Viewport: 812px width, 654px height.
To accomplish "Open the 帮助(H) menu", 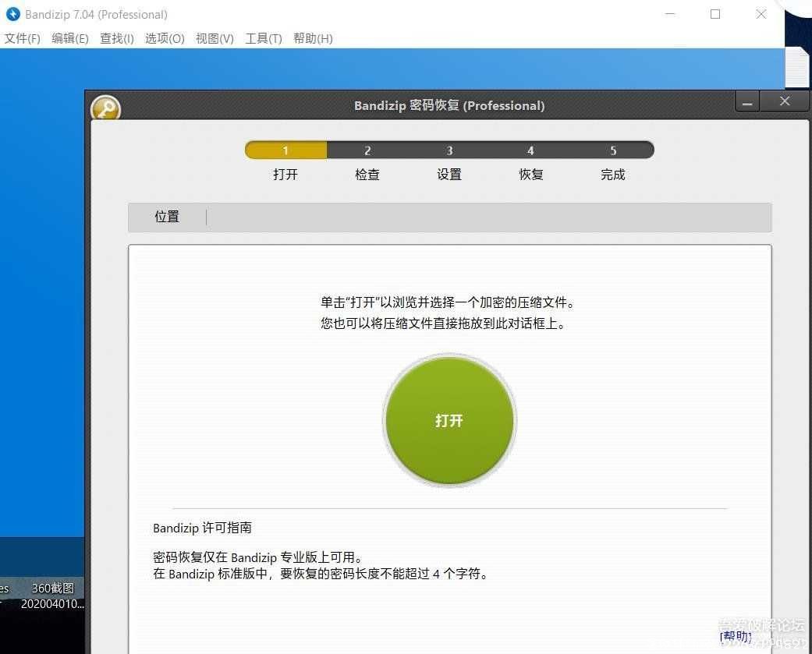I will coord(313,39).
